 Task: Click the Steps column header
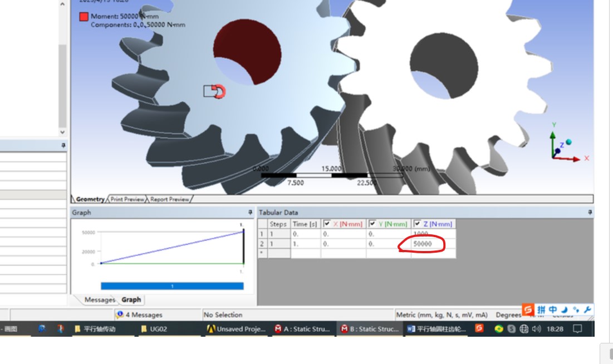point(278,224)
